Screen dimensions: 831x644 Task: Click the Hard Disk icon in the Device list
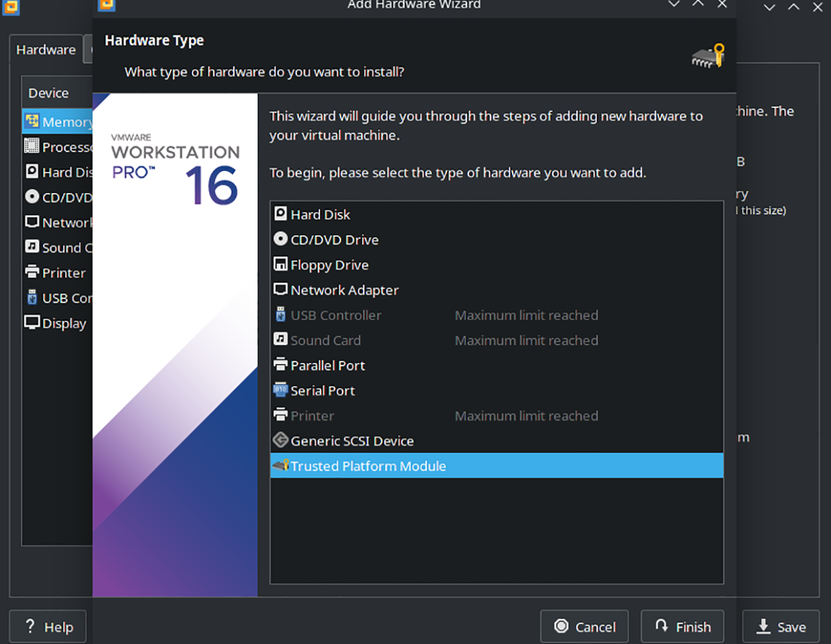pos(32,171)
